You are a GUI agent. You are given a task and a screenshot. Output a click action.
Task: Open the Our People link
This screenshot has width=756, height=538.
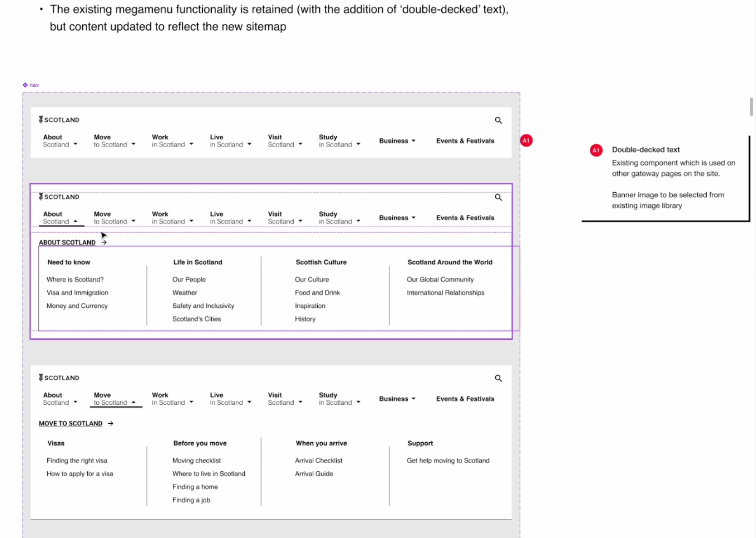[189, 280]
